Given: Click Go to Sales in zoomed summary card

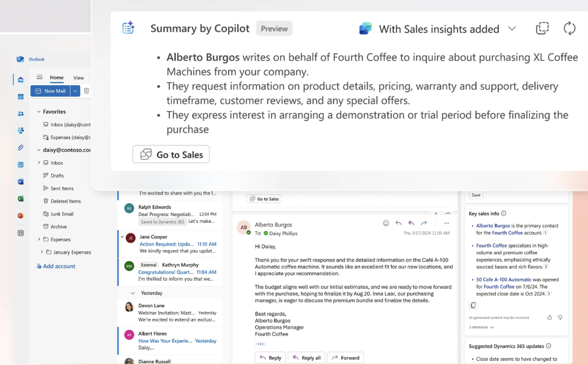Looking at the screenshot, I should pyautogui.click(x=171, y=154).
